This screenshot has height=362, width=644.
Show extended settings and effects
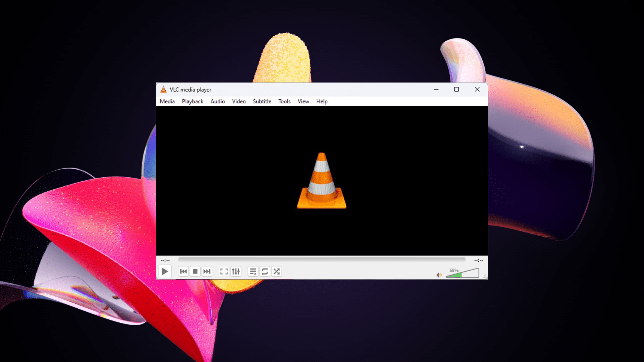(236, 271)
